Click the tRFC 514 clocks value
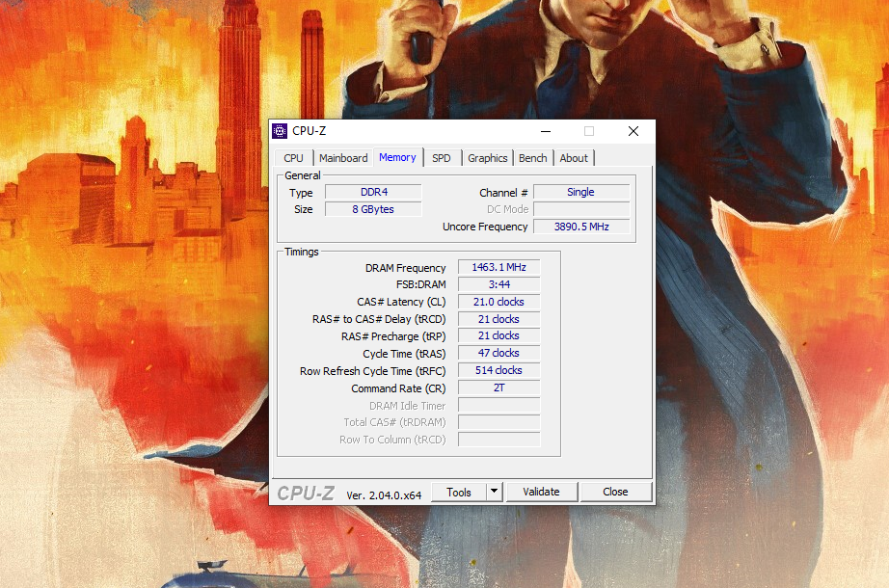This screenshot has width=889, height=588. tap(498, 370)
